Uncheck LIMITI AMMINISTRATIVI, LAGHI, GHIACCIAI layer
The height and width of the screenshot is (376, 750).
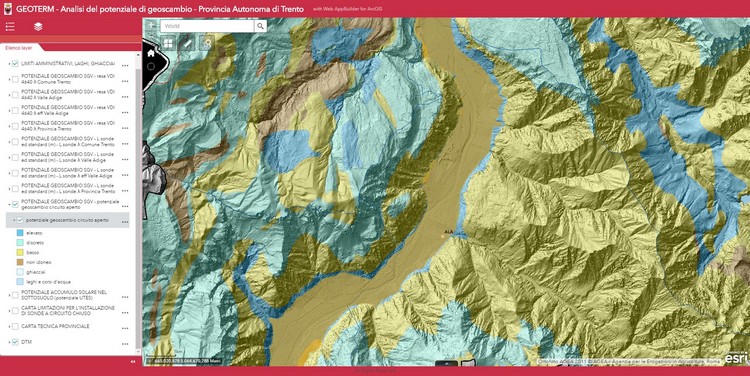pyautogui.click(x=15, y=64)
